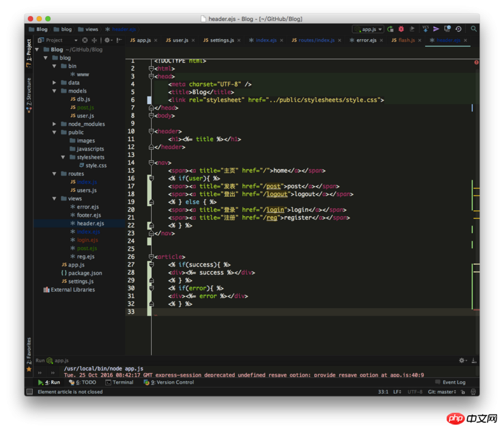This screenshot has width=504, height=431.
Task: Select style.css in the project tree
Action: (x=96, y=165)
